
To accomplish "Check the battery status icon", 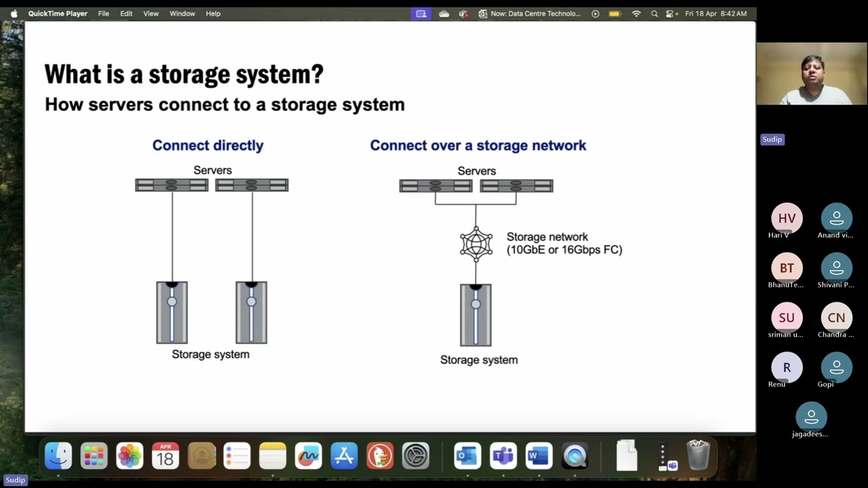I will click(x=615, y=14).
